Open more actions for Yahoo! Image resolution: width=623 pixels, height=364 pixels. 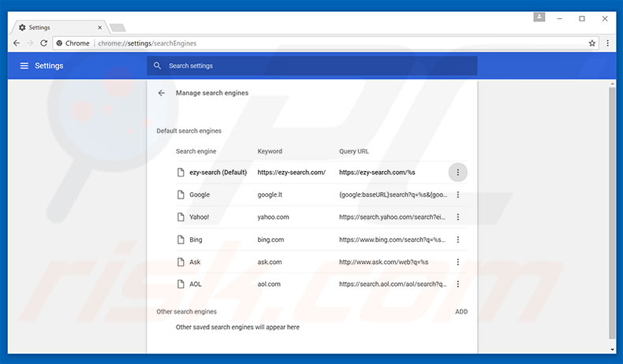[x=457, y=217]
